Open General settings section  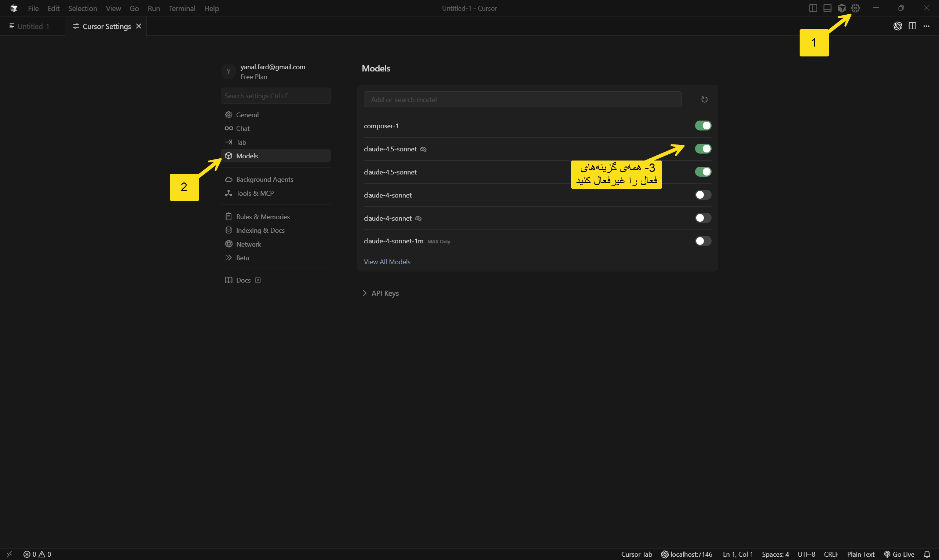pyautogui.click(x=275, y=115)
